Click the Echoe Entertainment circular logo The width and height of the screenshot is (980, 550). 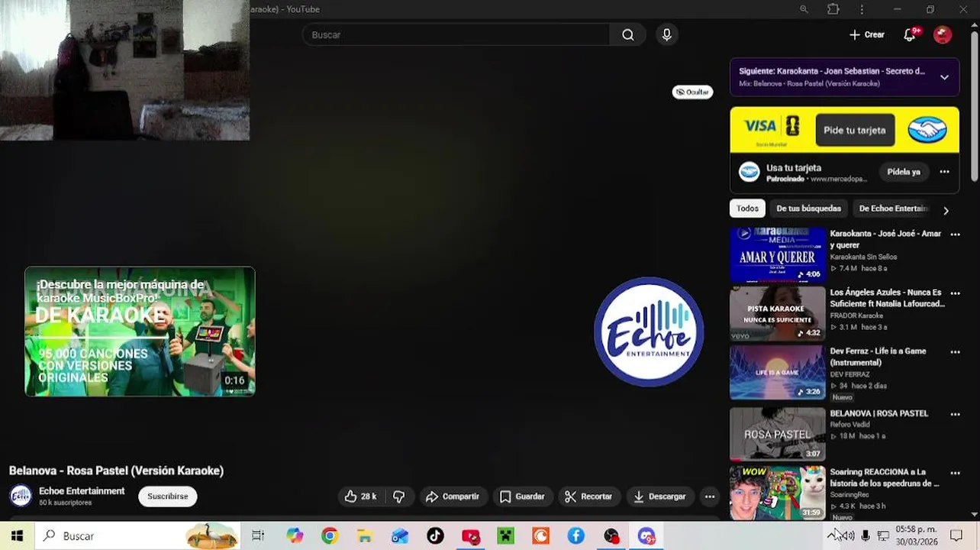649,332
